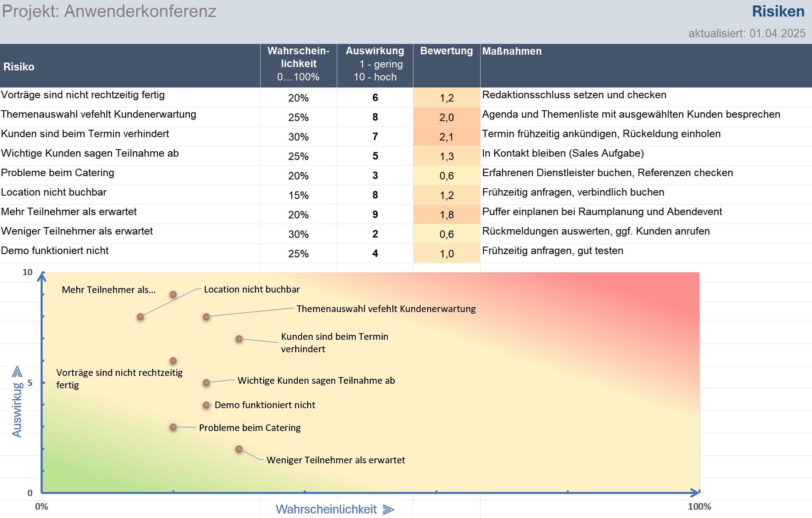Click impact value 5 for 'Wichtige Kunden' row
Screen dimensions: 812x518
375,156
